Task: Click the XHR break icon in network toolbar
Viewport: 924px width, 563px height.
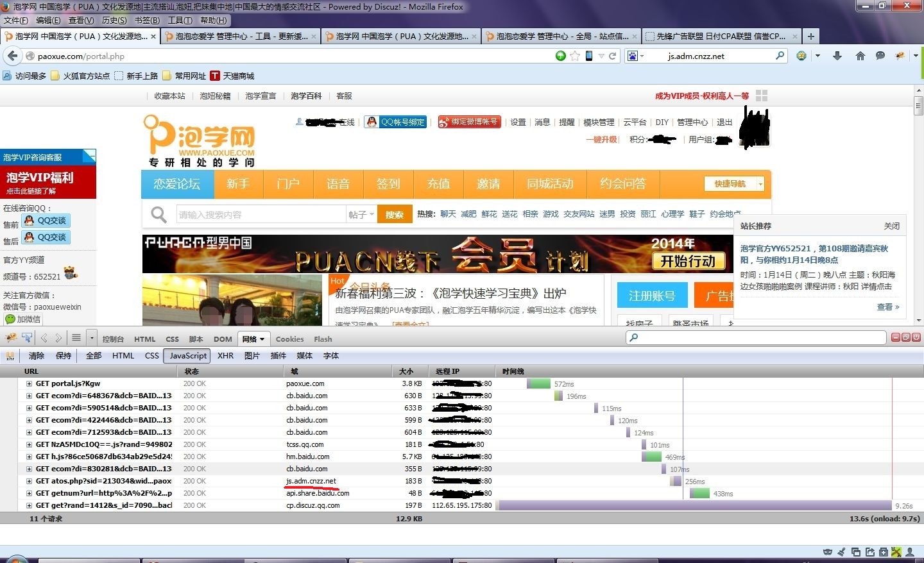Action: click(x=10, y=356)
